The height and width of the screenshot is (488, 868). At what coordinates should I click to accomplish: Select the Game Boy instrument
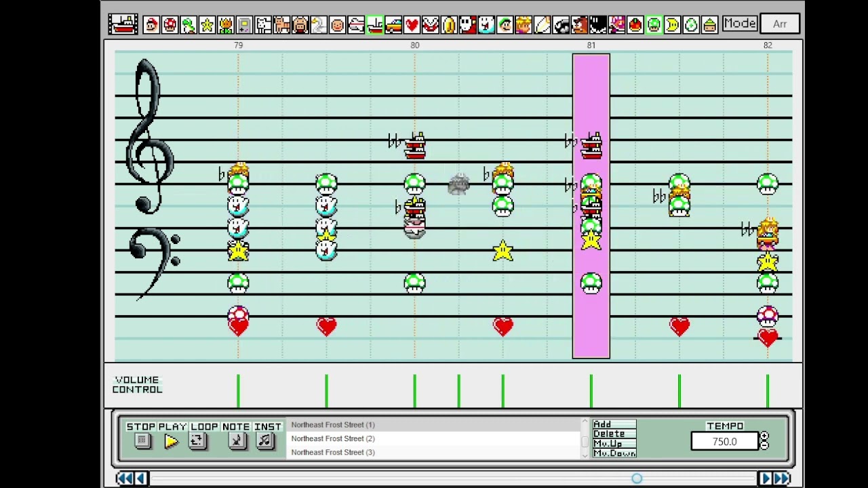tap(244, 24)
